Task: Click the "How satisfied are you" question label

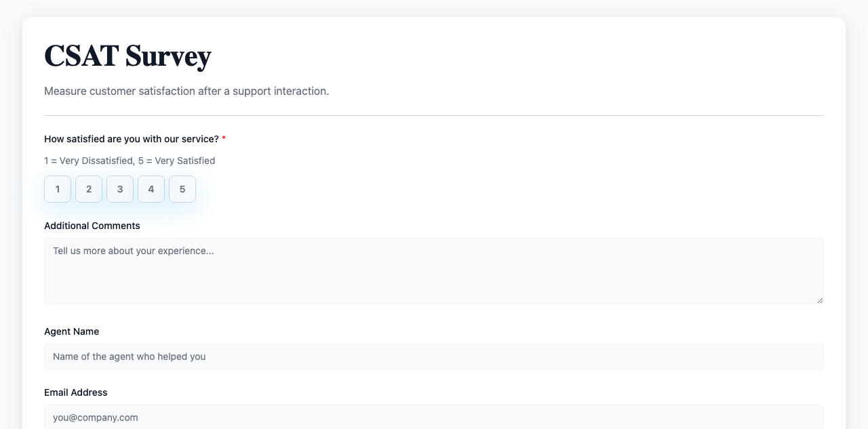Action: [131, 139]
